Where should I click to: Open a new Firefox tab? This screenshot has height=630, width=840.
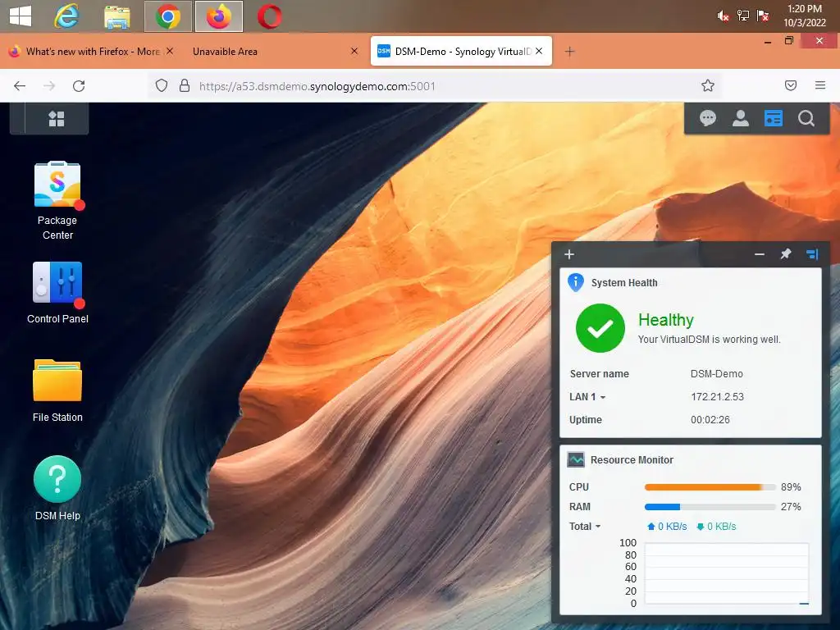click(x=569, y=52)
